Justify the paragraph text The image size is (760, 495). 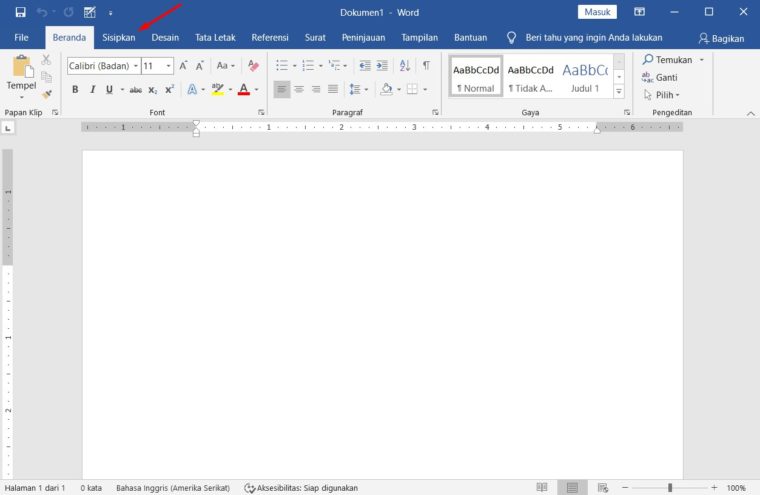[333, 89]
